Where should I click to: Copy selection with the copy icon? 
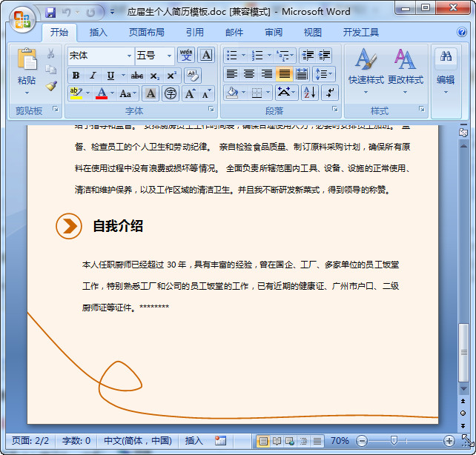pos(50,70)
